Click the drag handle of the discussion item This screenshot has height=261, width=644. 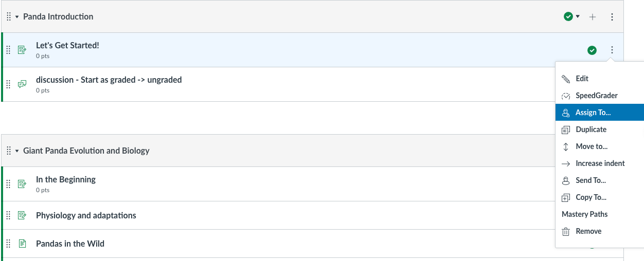[9, 84]
